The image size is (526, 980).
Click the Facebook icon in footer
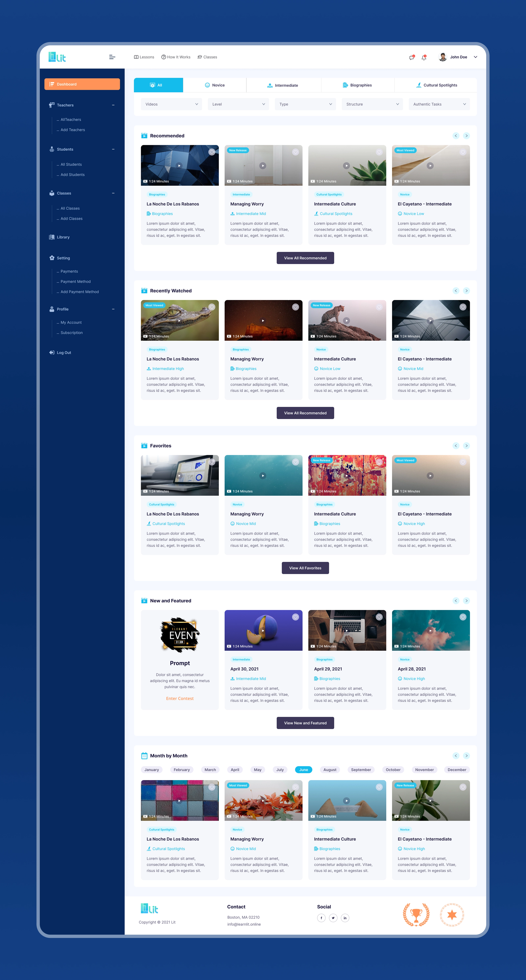tap(321, 918)
